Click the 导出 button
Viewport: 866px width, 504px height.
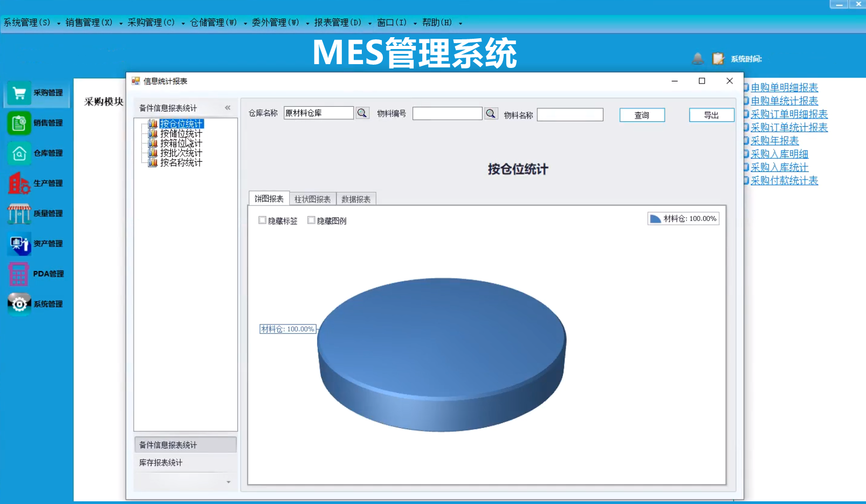point(712,115)
